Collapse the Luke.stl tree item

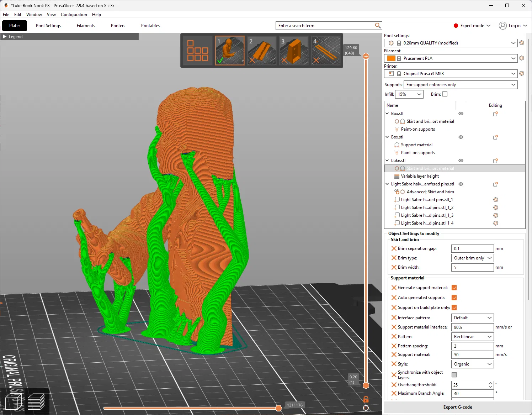387,161
